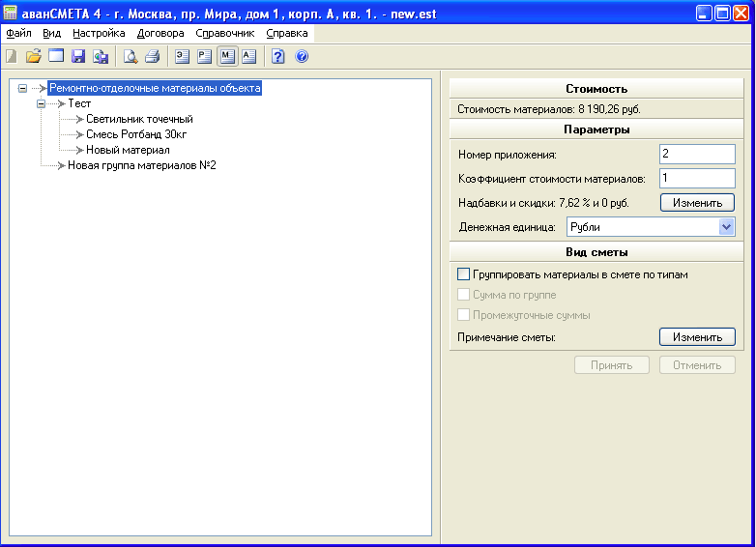Click the blue question mark About icon

coord(302,56)
